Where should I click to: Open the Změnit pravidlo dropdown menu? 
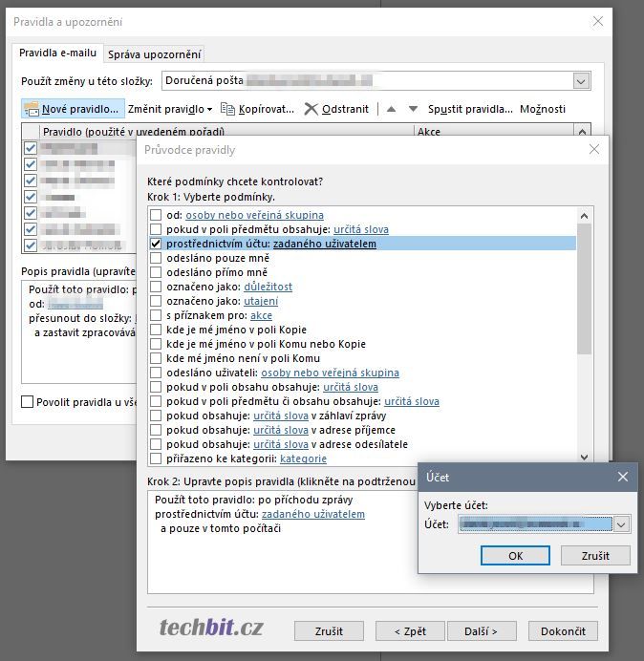pyautogui.click(x=169, y=109)
